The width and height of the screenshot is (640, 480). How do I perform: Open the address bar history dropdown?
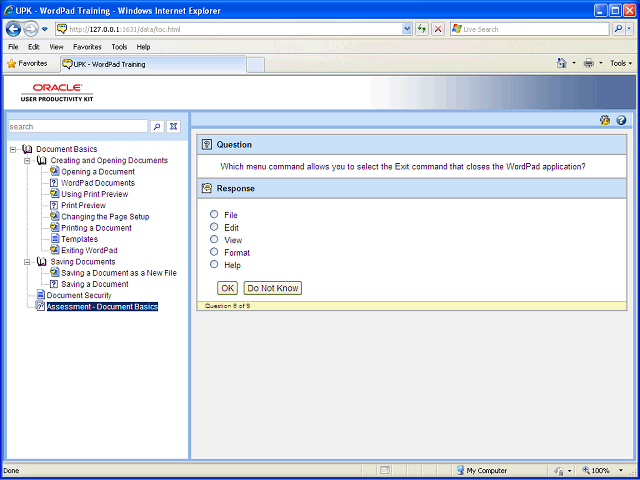click(407, 29)
